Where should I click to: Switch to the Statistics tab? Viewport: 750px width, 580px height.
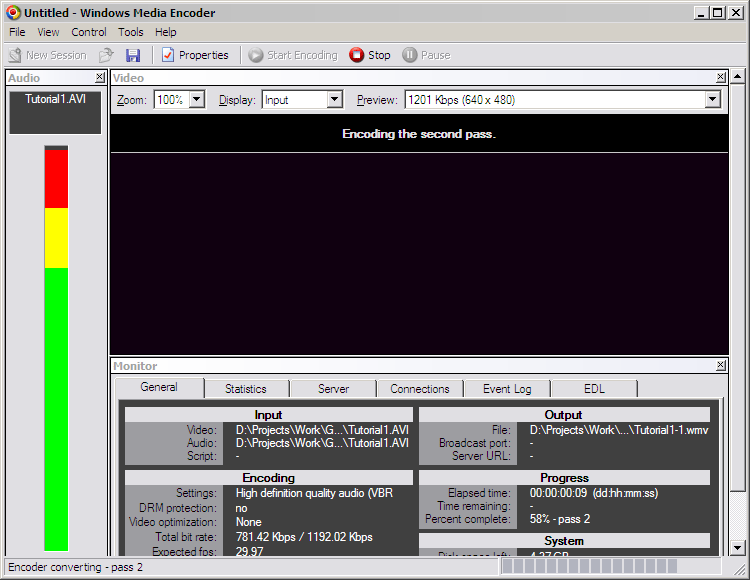pos(246,389)
